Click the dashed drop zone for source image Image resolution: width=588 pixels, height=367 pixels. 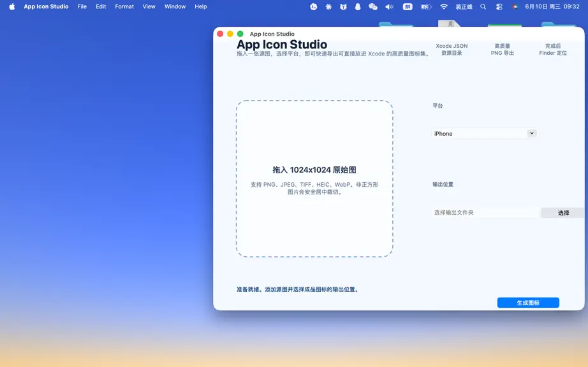(x=314, y=178)
